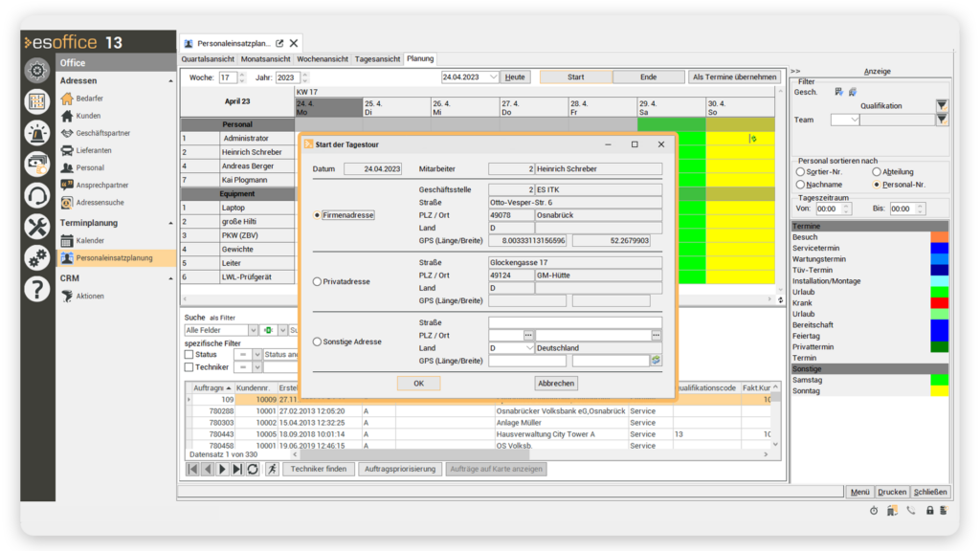Switch to the Planung tab
Screen dimensions: 980x551
pos(420,58)
